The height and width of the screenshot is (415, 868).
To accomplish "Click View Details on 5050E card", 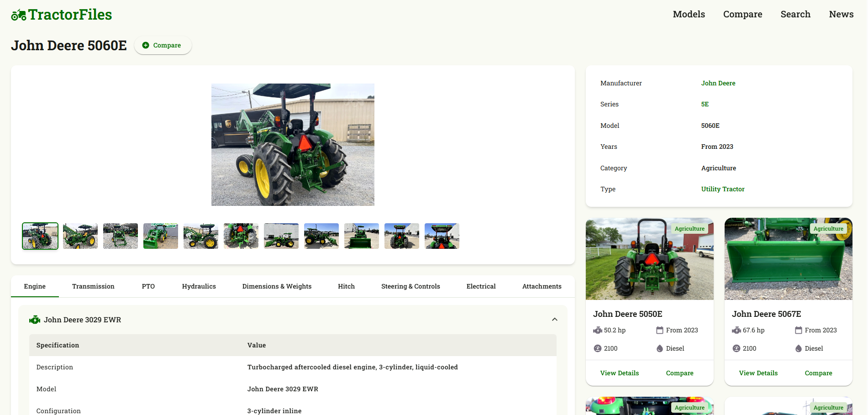I will 619,373.
